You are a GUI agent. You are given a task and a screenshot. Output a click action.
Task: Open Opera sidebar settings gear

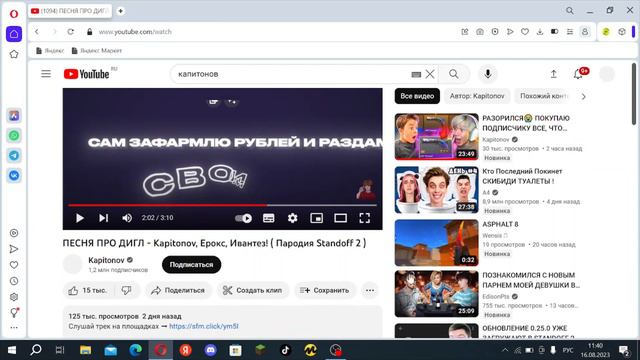coord(14,297)
